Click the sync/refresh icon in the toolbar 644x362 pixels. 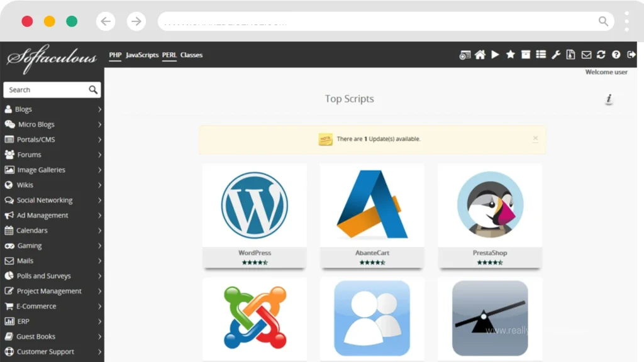601,55
